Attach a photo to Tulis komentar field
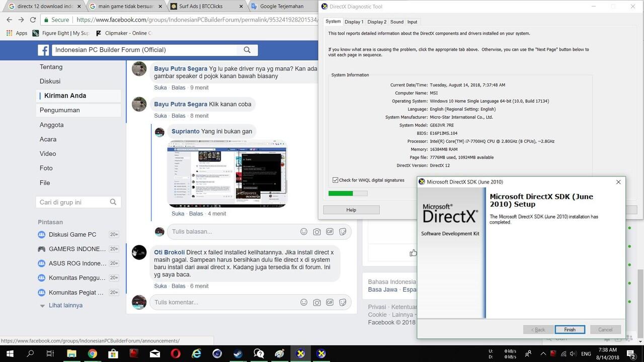 pyautogui.click(x=317, y=302)
